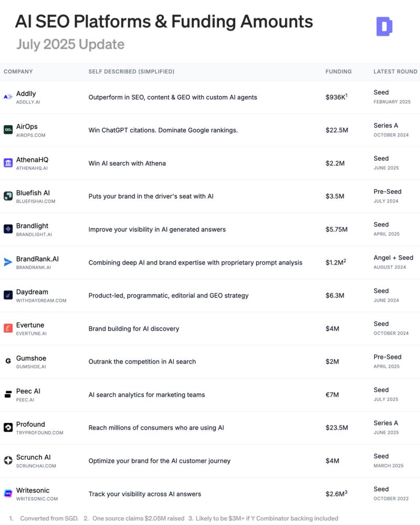The image size is (420, 525).
Task: Click the Peec AI logo icon
Action: [x=8, y=394]
